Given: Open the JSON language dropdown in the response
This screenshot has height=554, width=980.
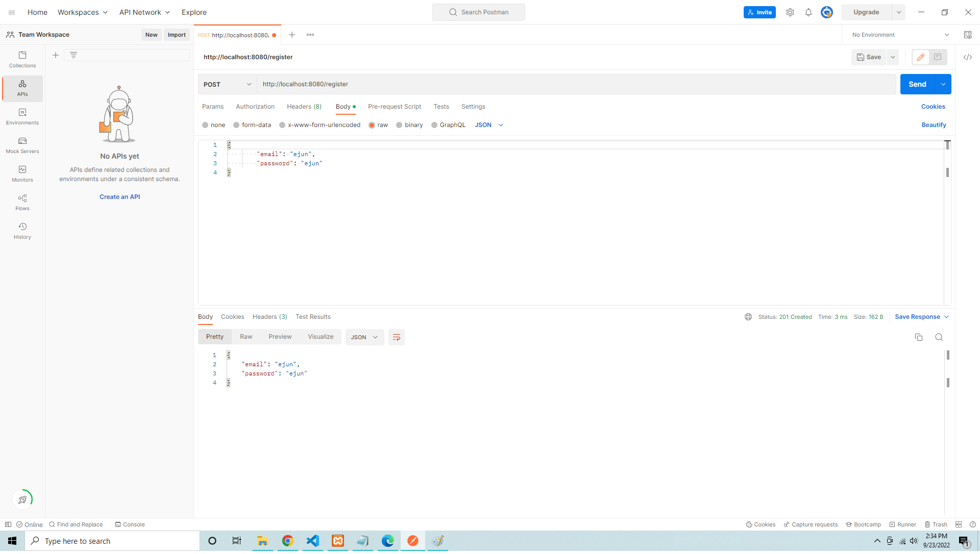Looking at the screenshot, I should (364, 337).
